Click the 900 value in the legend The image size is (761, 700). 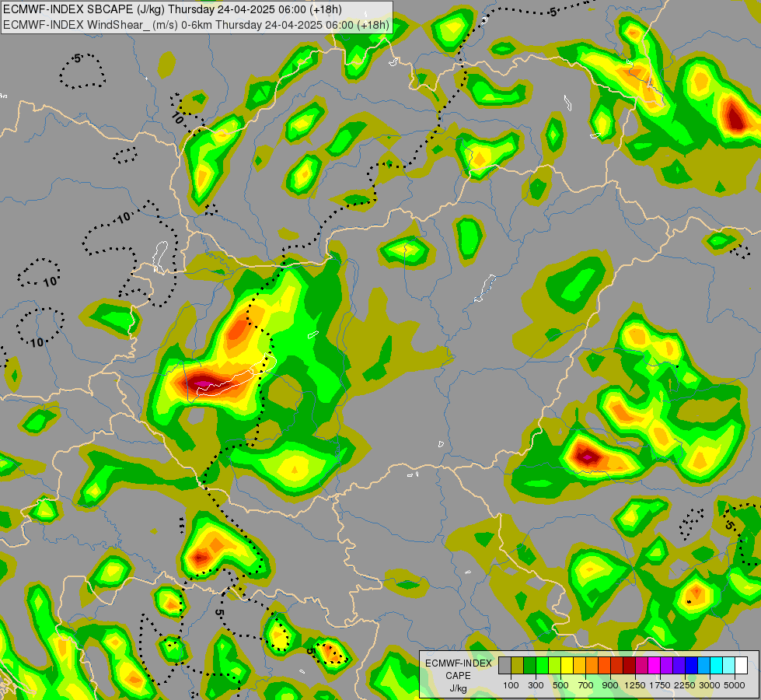610,685
